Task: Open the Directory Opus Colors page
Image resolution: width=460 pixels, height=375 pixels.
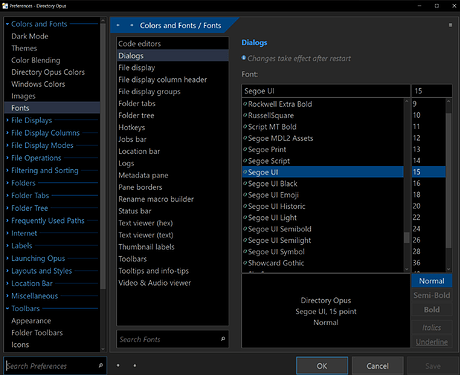Action: tap(48, 72)
